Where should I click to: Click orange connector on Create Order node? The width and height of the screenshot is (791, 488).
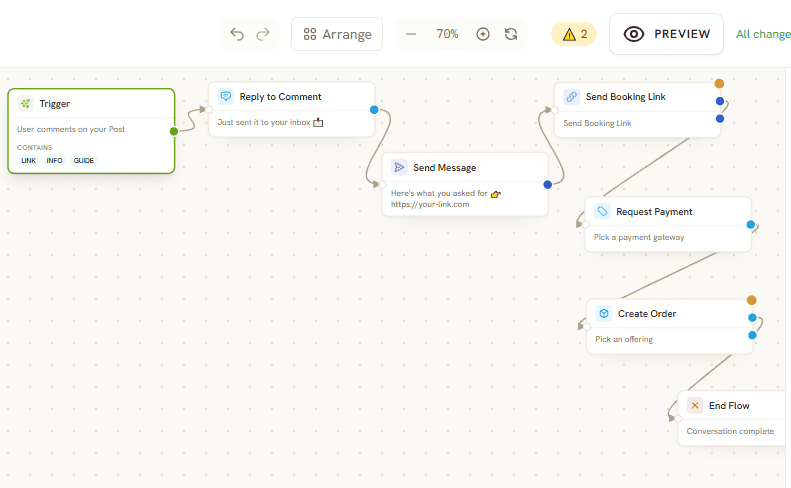[752, 300]
